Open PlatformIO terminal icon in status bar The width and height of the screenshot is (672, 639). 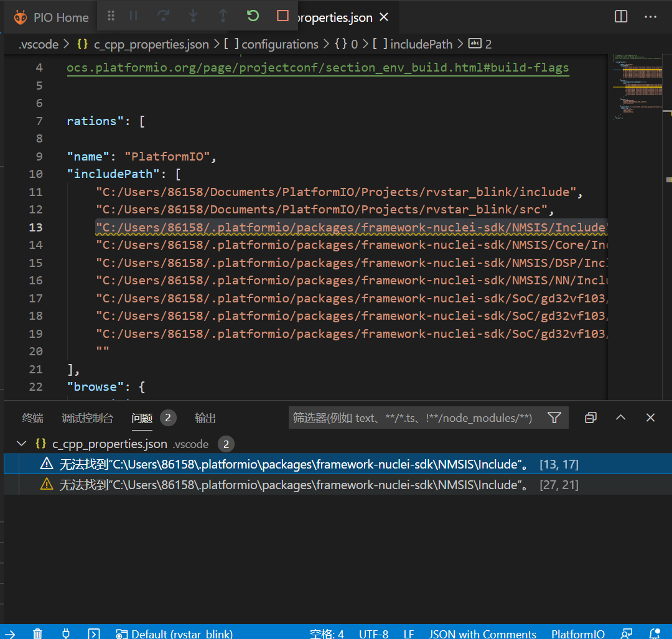click(94, 633)
